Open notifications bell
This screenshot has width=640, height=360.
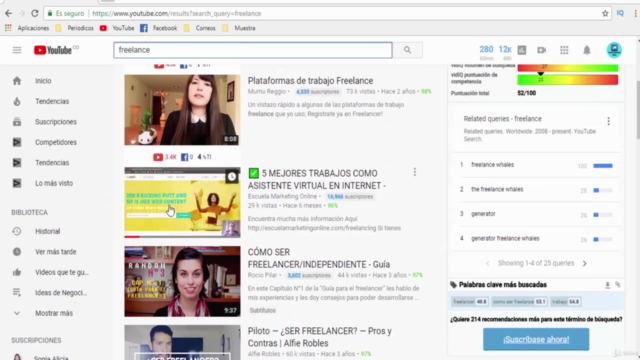(x=587, y=50)
